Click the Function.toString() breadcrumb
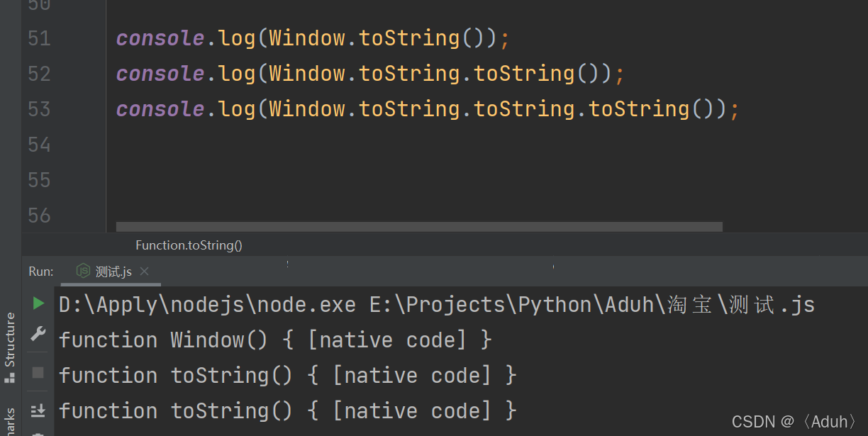 click(189, 245)
